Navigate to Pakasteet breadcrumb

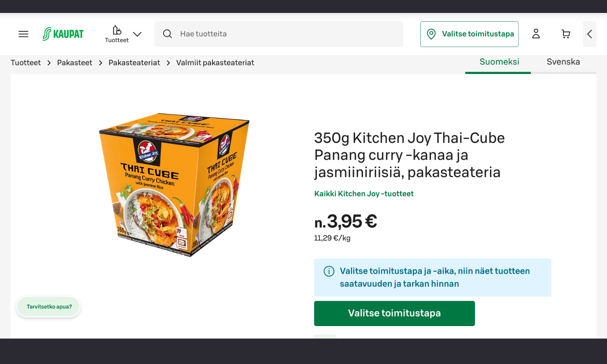pyautogui.click(x=74, y=63)
